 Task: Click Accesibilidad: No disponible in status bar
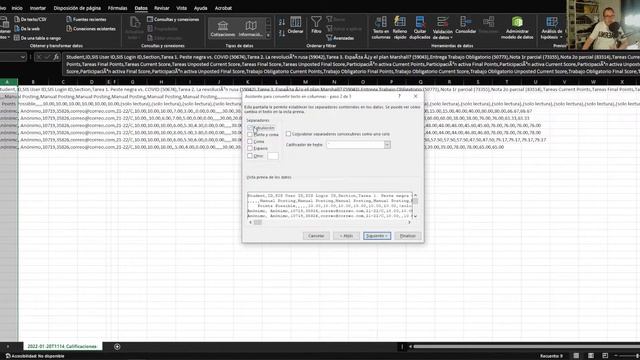tap(35, 356)
